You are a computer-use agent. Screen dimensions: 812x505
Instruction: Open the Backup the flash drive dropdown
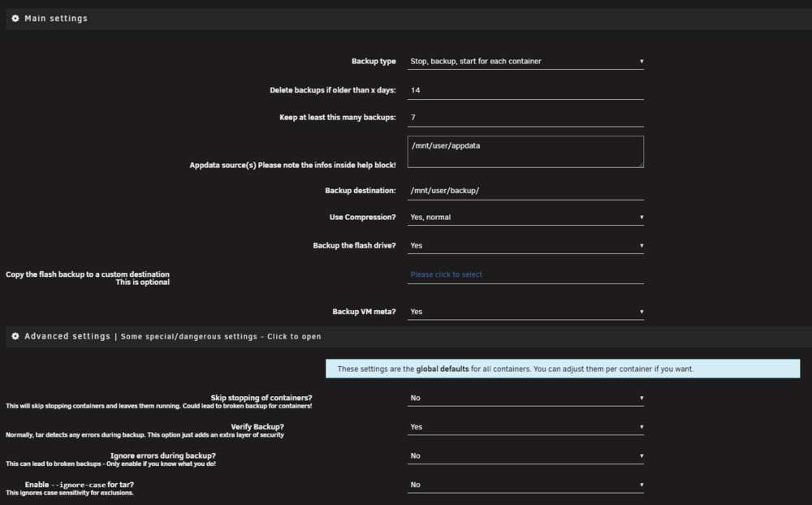[525, 245]
